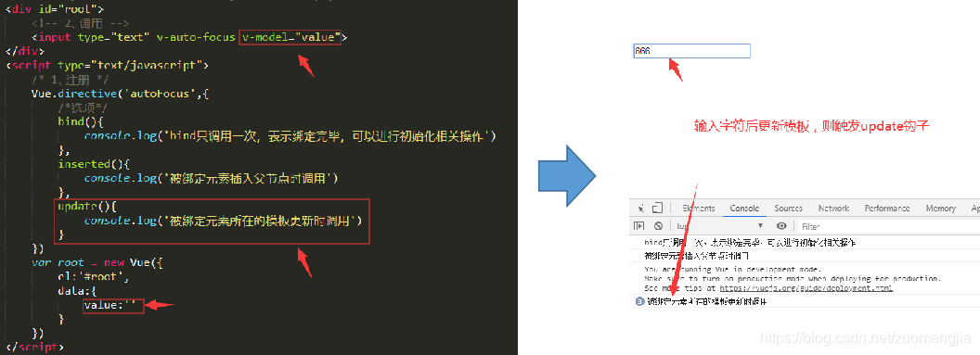Click the div id="root" opening tag
Screen dimensions: 980x355
[x=55, y=10]
